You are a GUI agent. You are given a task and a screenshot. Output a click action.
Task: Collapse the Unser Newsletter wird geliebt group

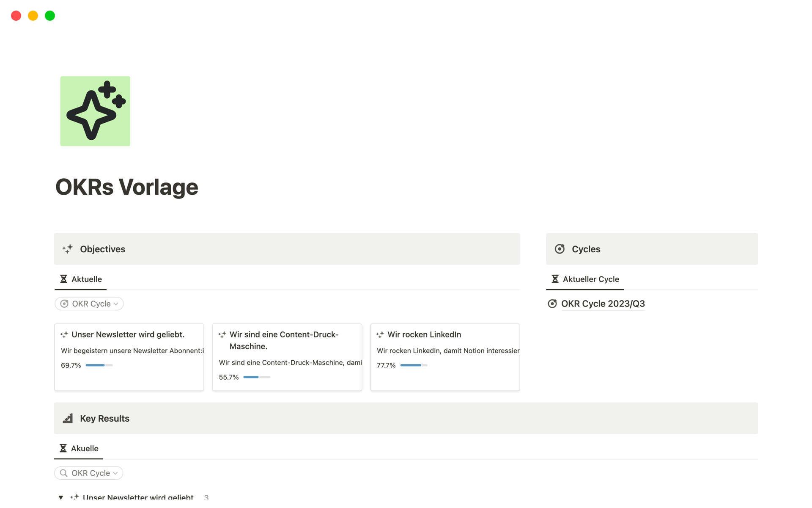click(61, 497)
